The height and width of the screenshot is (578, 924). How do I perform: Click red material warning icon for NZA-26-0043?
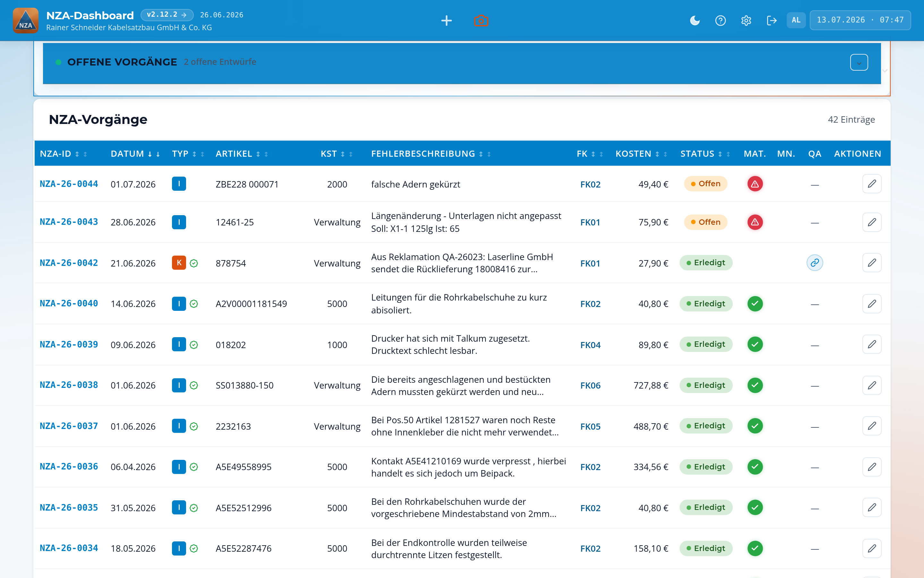(755, 222)
